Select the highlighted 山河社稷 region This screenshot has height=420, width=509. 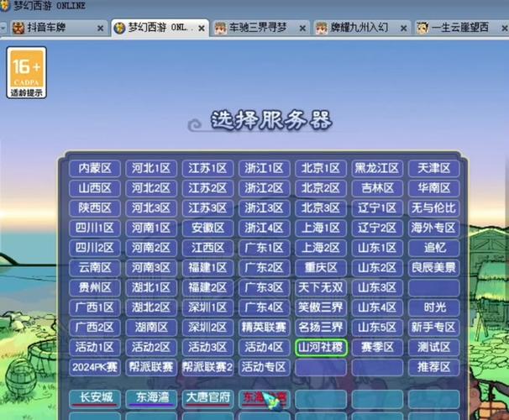(x=321, y=347)
